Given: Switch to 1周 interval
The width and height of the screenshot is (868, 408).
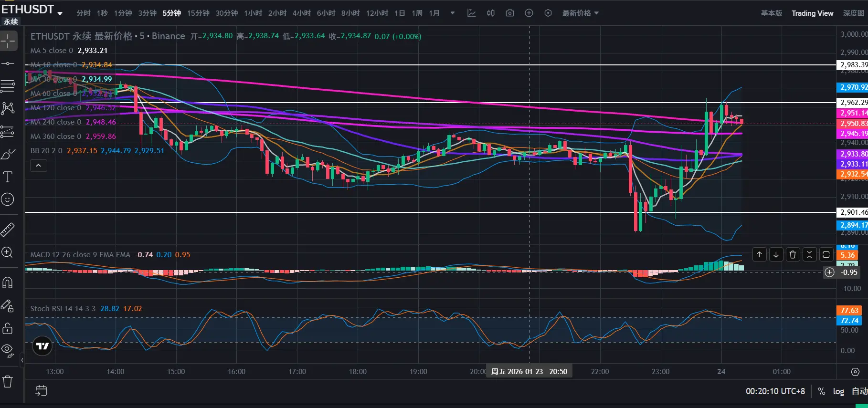Looking at the screenshot, I should coord(417,13).
